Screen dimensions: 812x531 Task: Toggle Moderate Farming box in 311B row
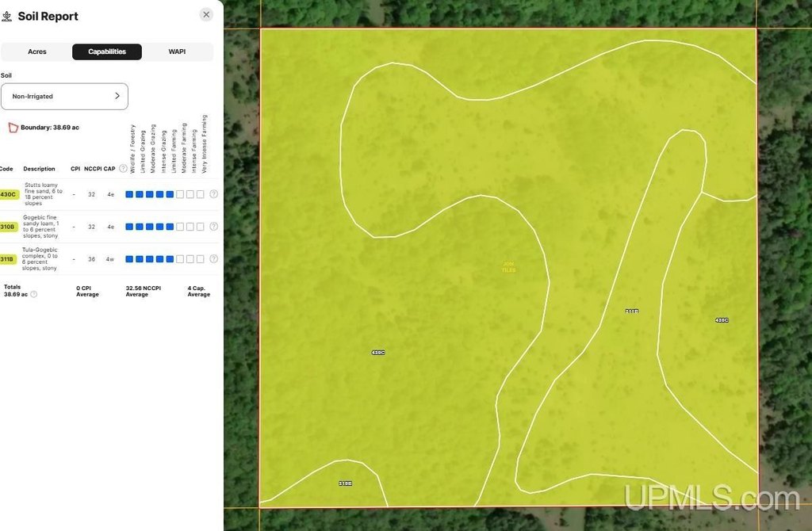pos(180,259)
